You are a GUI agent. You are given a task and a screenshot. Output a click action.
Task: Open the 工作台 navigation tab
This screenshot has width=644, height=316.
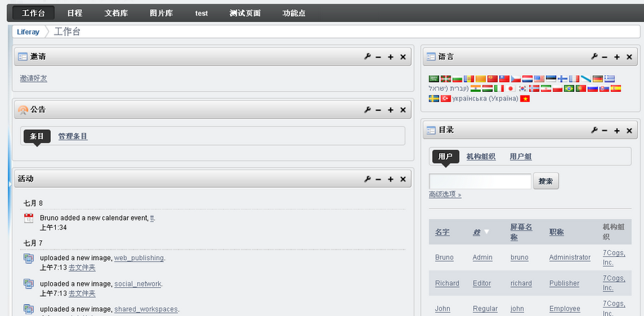(x=33, y=13)
